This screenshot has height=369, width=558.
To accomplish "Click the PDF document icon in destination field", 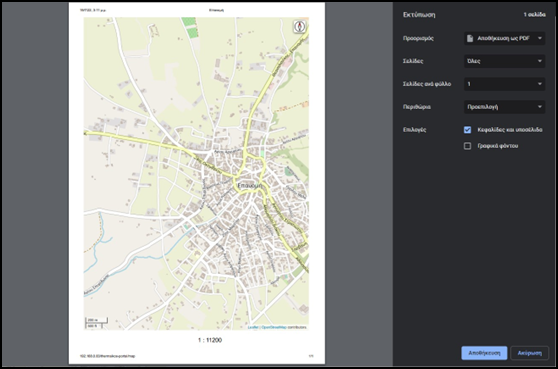I will [x=470, y=38].
